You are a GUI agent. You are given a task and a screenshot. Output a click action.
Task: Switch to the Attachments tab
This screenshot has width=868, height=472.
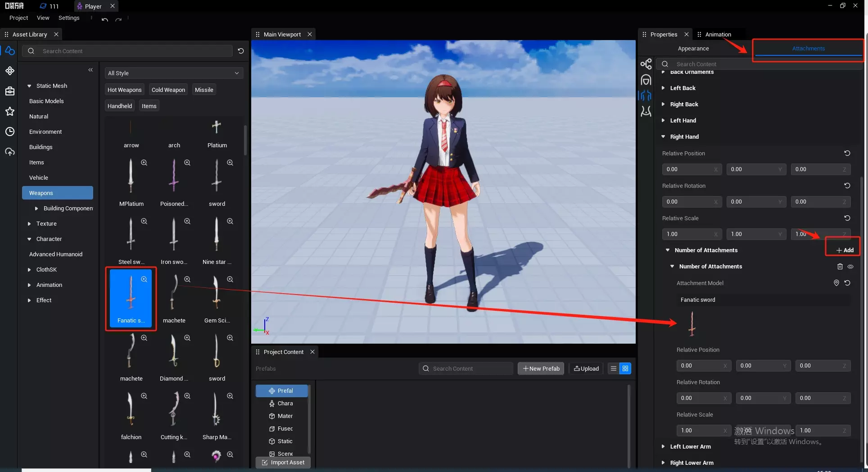click(x=809, y=48)
